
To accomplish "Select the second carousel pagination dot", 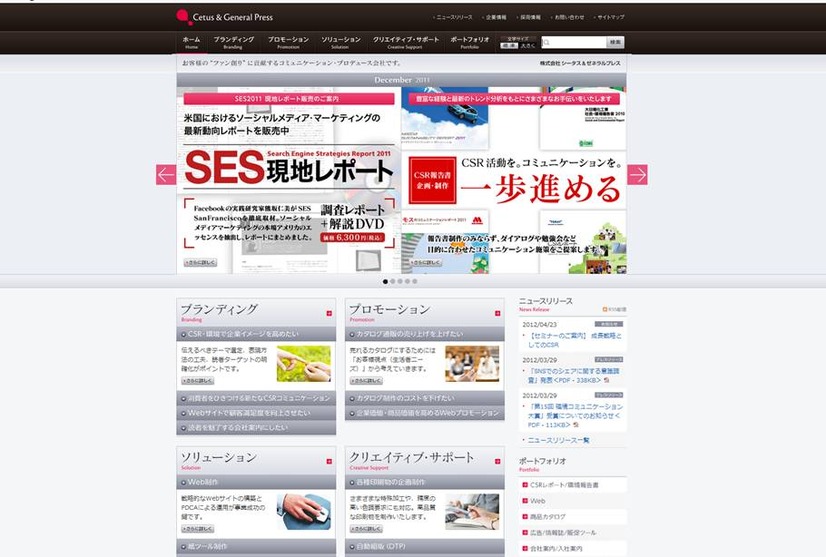I will 392,281.
